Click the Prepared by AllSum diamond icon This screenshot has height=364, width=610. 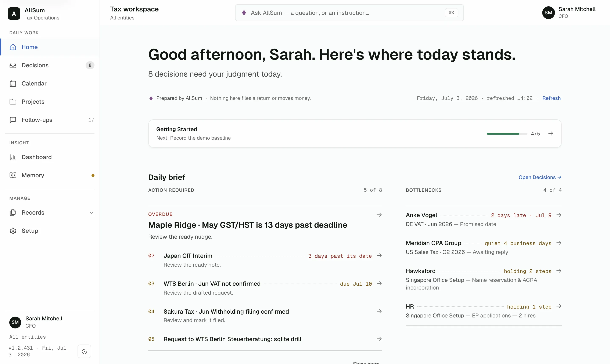click(151, 98)
